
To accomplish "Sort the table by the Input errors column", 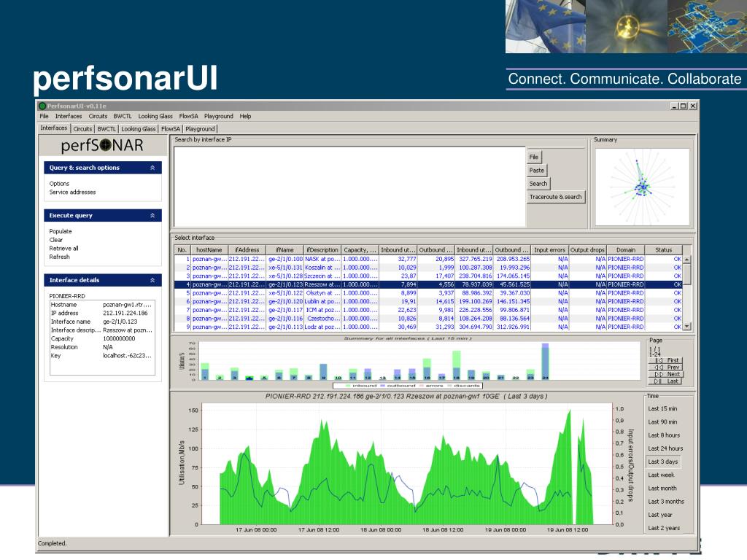I will (550, 250).
